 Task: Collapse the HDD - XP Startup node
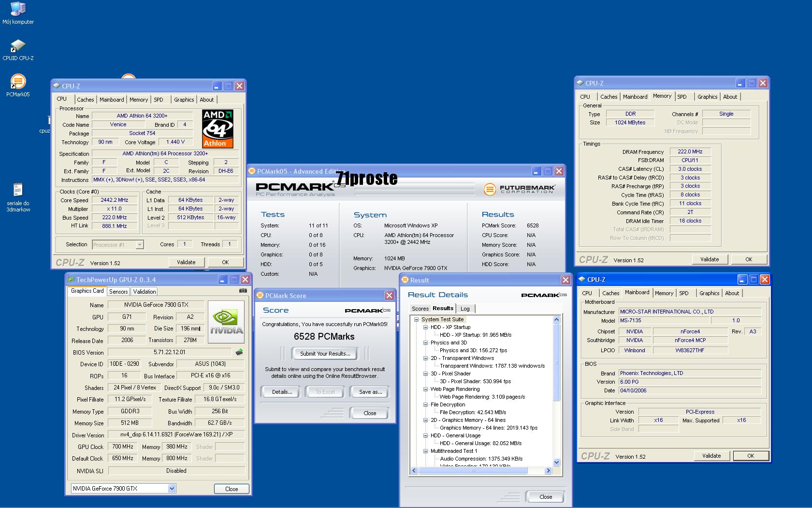click(x=425, y=327)
